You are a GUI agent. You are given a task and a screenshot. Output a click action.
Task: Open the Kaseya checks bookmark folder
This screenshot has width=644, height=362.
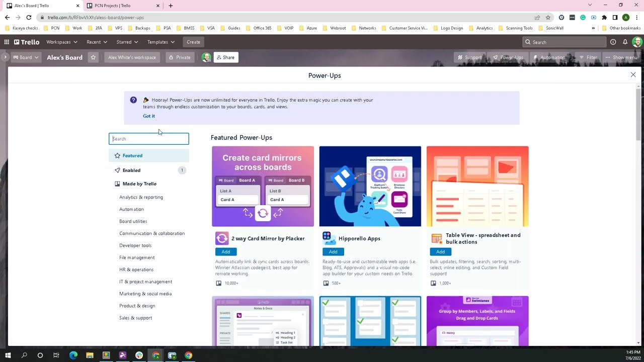(x=21, y=28)
